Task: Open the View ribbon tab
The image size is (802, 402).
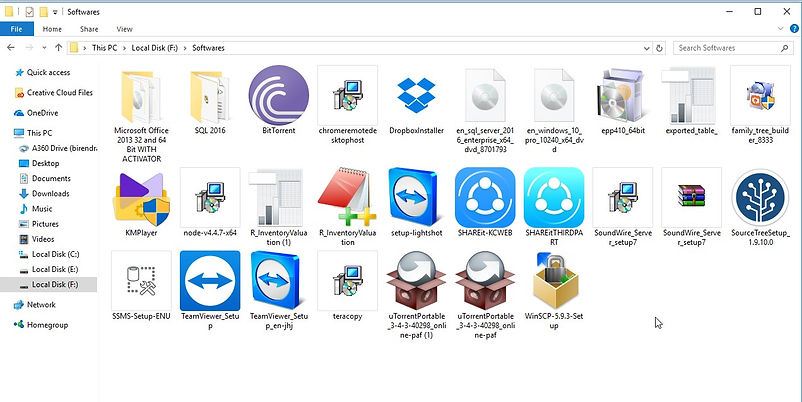Action: (x=124, y=29)
